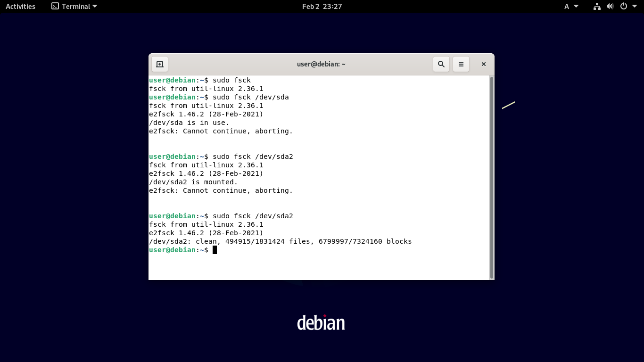Click the terminal search magnifier icon

pyautogui.click(x=441, y=64)
